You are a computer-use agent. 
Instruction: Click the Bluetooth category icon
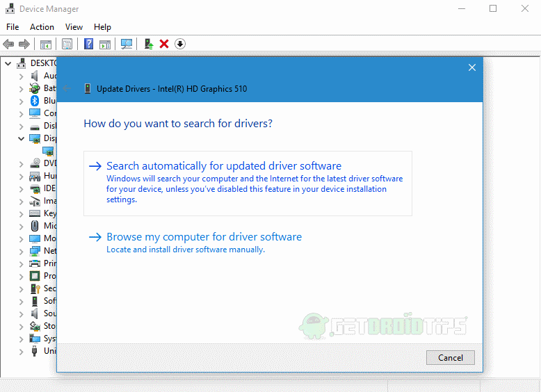pos(35,101)
